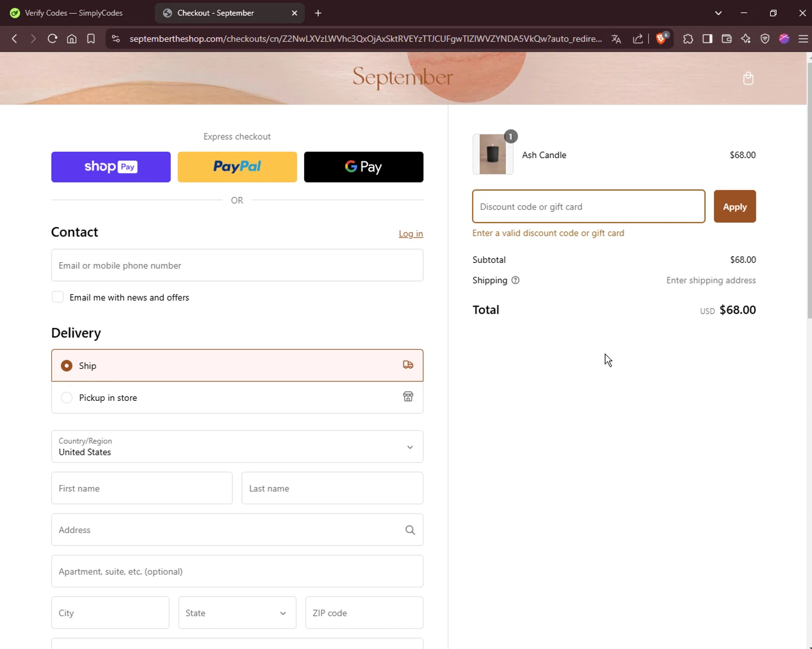Click the Email or mobile phone number field
Viewport: 812px width, 649px height.
pyautogui.click(x=237, y=265)
